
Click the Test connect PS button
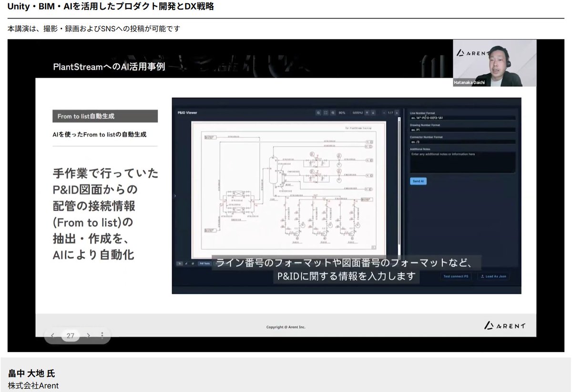456,276
